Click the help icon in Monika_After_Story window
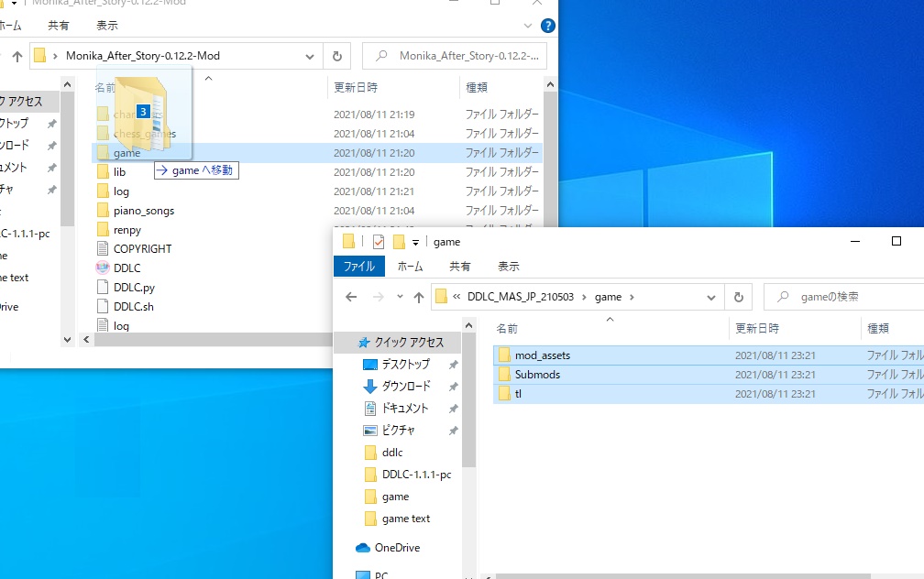 547,26
